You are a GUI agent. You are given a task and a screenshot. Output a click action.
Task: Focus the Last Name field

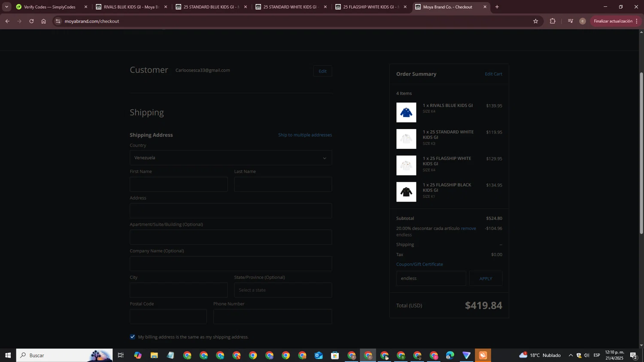click(x=283, y=184)
